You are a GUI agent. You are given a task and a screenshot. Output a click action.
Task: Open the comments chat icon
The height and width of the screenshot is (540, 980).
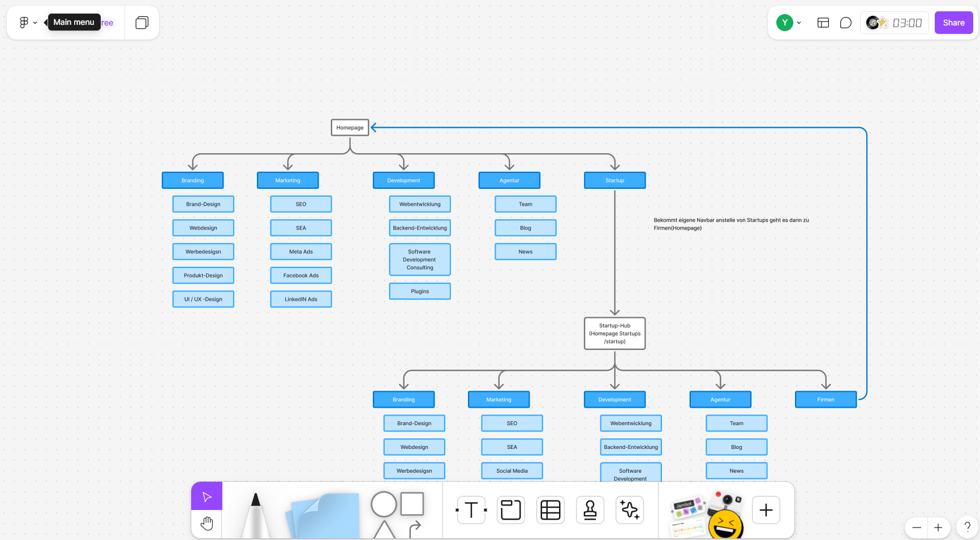click(x=846, y=23)
